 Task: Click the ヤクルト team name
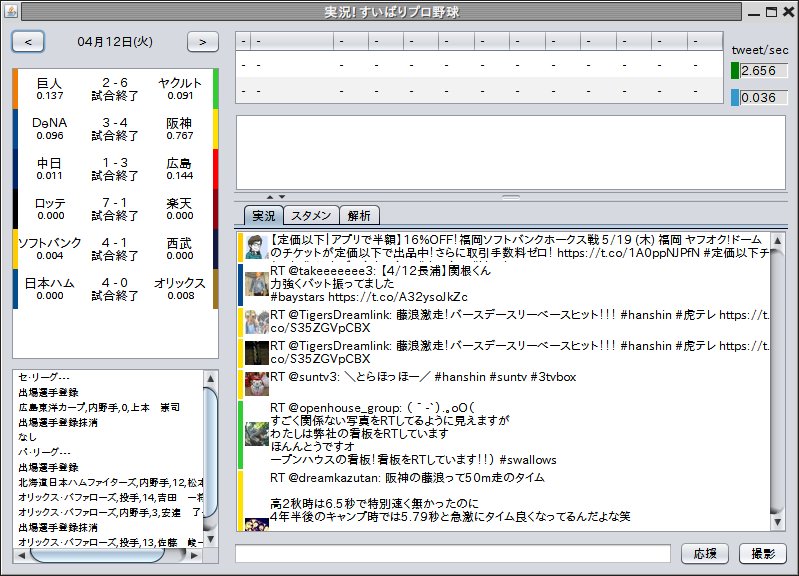(x=180, y=83)
